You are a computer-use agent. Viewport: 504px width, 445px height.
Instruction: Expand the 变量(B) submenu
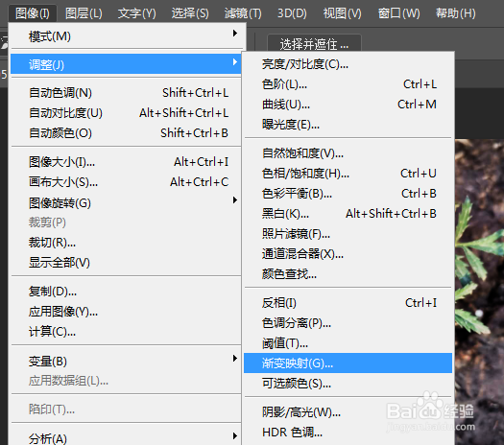click(126, 361)
